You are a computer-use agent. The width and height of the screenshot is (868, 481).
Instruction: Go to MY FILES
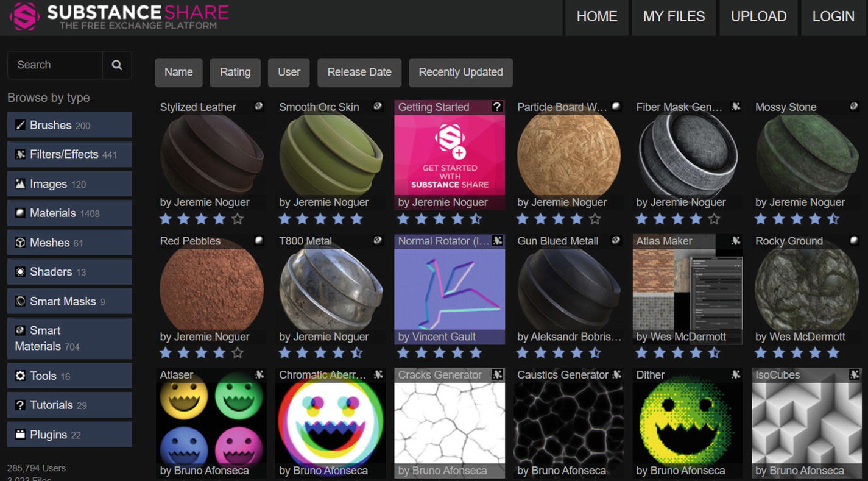coord(674,17)
